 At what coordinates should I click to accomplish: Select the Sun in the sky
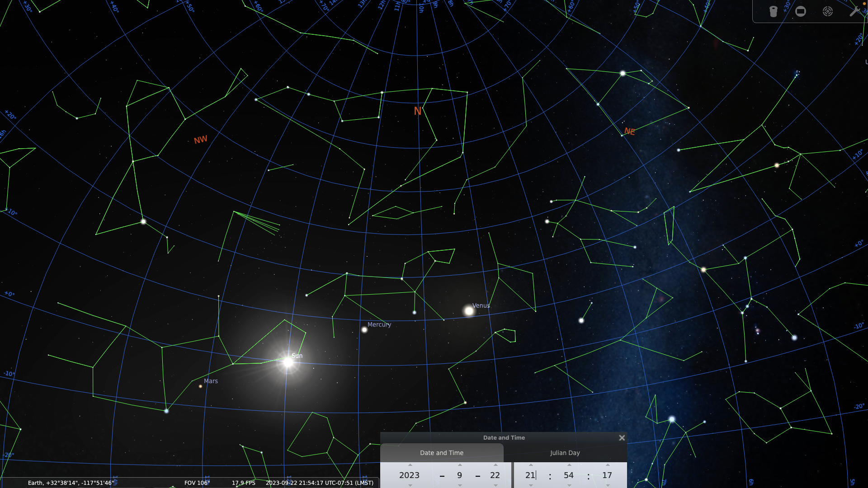pos(288,362)
